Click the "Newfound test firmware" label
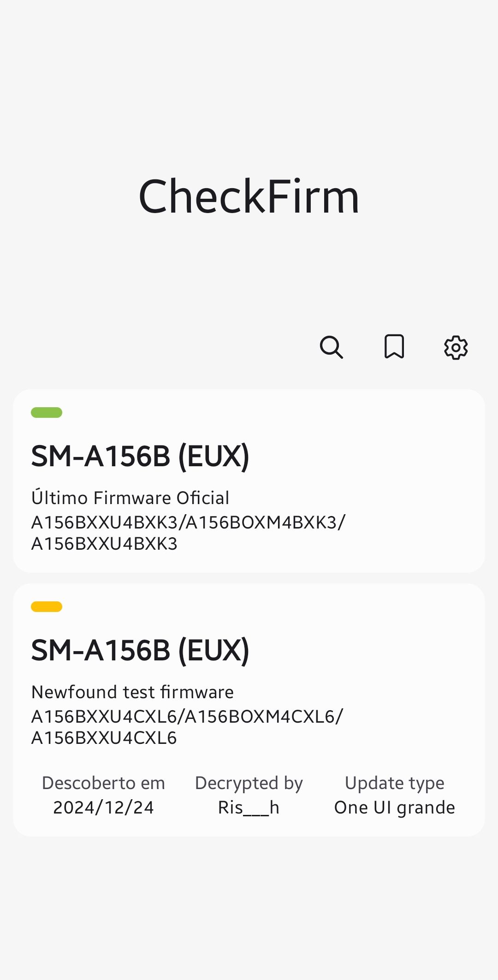The width and height of the screenshot is (498, 980). pyautogui.click(x=132, y=692)
